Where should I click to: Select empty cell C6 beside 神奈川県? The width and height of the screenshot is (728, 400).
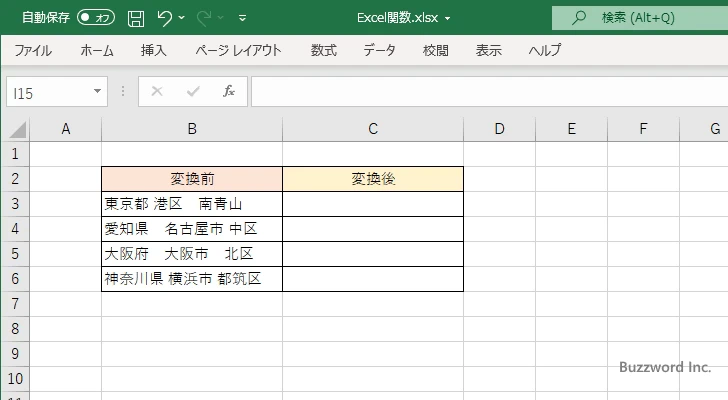pyautogui.click(x=373, y=279)
